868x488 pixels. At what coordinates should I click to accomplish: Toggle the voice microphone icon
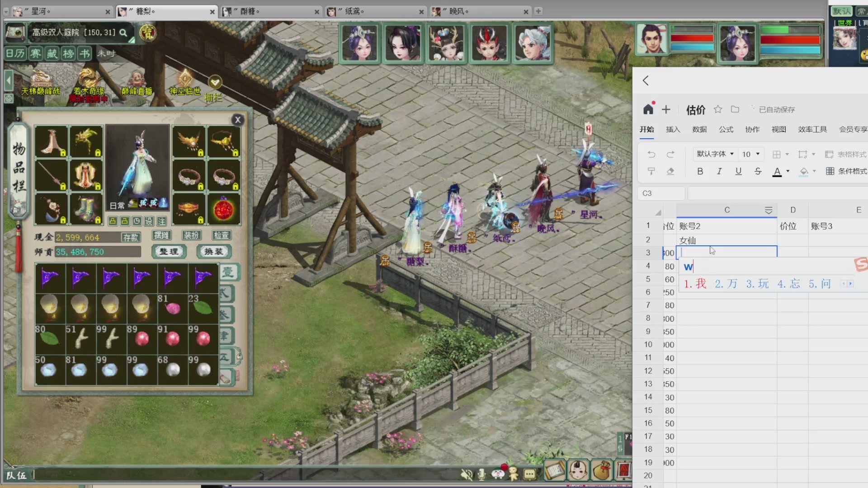pos(481,474)
